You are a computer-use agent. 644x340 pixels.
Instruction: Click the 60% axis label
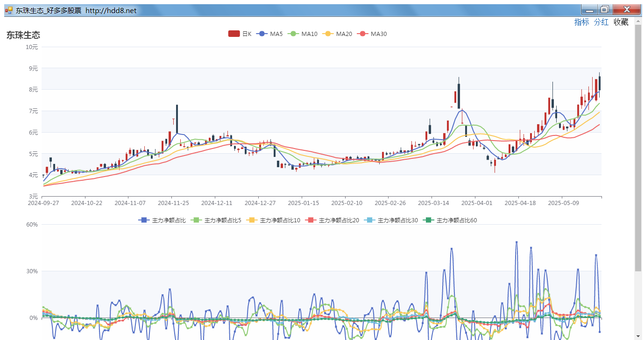[x=32, y=224]
